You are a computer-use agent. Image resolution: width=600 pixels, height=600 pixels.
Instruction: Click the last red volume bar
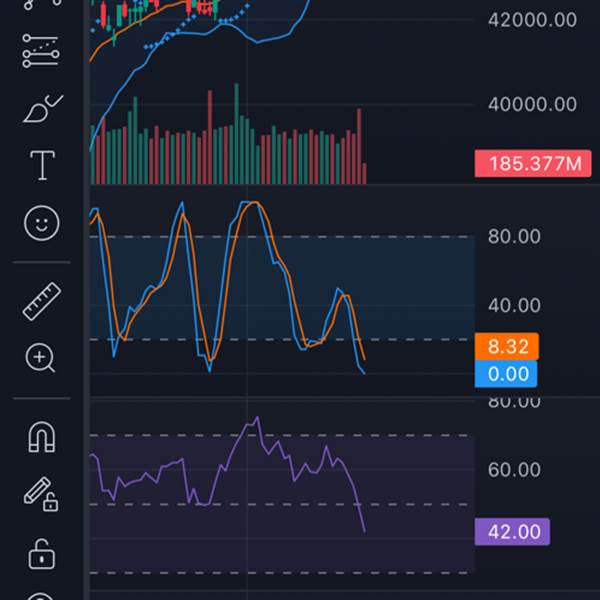click(x=364, y=173)
